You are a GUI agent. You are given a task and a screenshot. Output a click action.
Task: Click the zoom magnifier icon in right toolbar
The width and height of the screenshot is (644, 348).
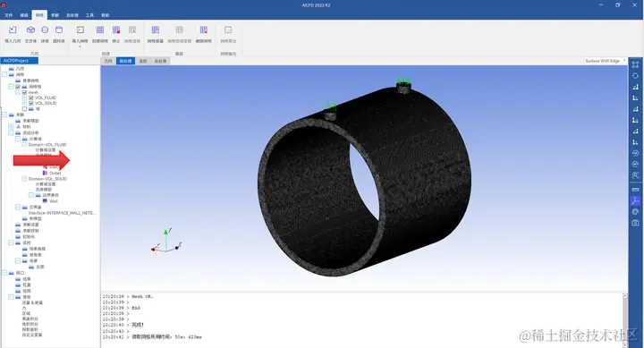pyautogui.click(x=635, y=175)
